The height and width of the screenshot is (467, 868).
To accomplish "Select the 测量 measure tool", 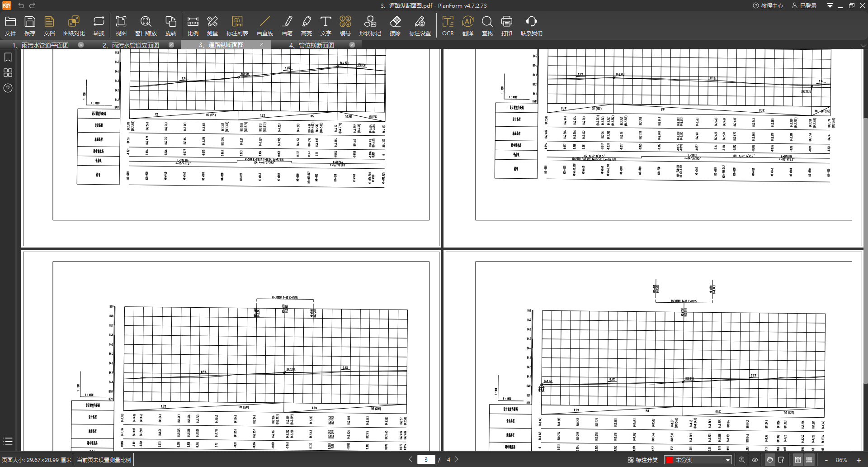I will pyautogui.click(x=212, y=26).
